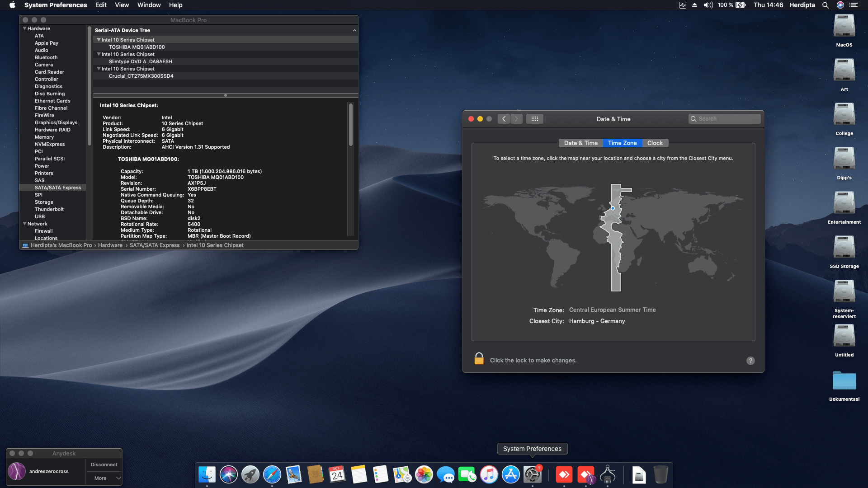This screenshot has height=488, width=868.
Task: Activate Siri from the Dock
Action: 228,474
